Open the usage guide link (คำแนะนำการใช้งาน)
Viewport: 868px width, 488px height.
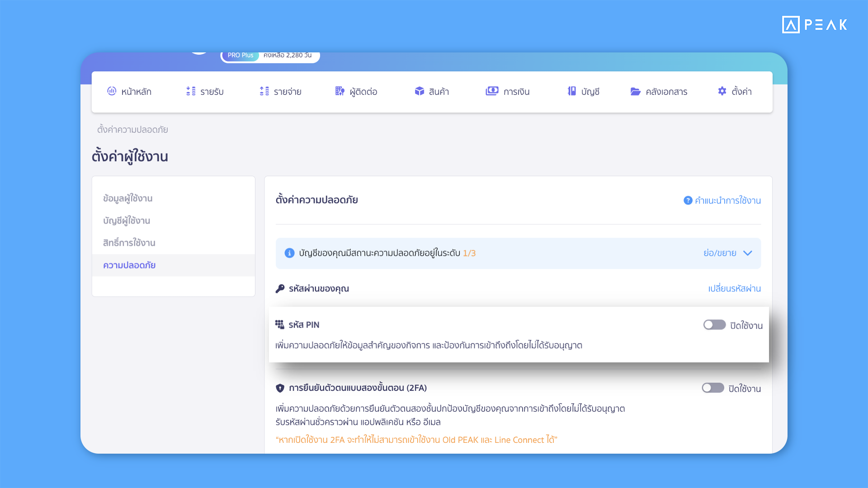click(x=727, y=200)
